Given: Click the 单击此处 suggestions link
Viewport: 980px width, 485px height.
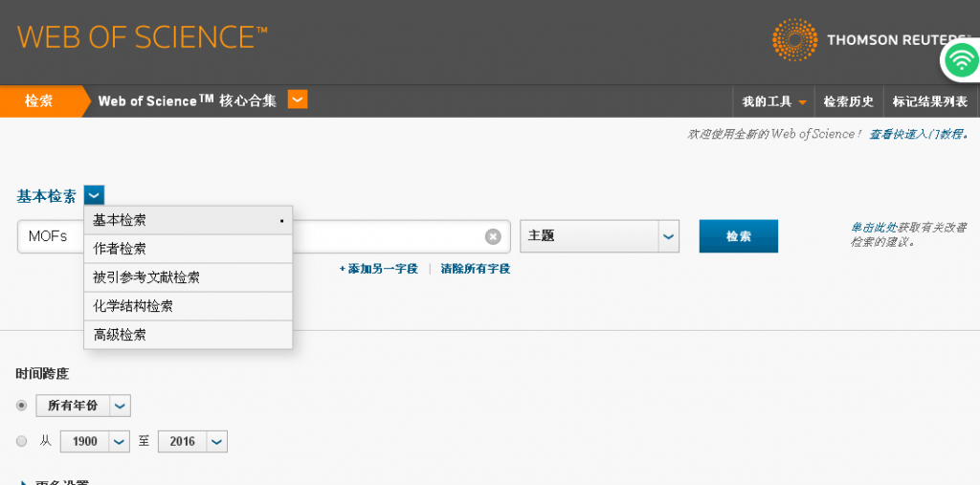Looking at the screenshot, I should point(874,228).
